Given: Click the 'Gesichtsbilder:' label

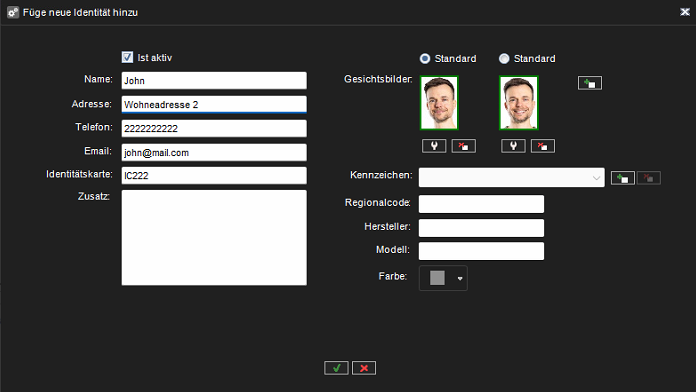Looking at the screenshot, I should 378,79.
